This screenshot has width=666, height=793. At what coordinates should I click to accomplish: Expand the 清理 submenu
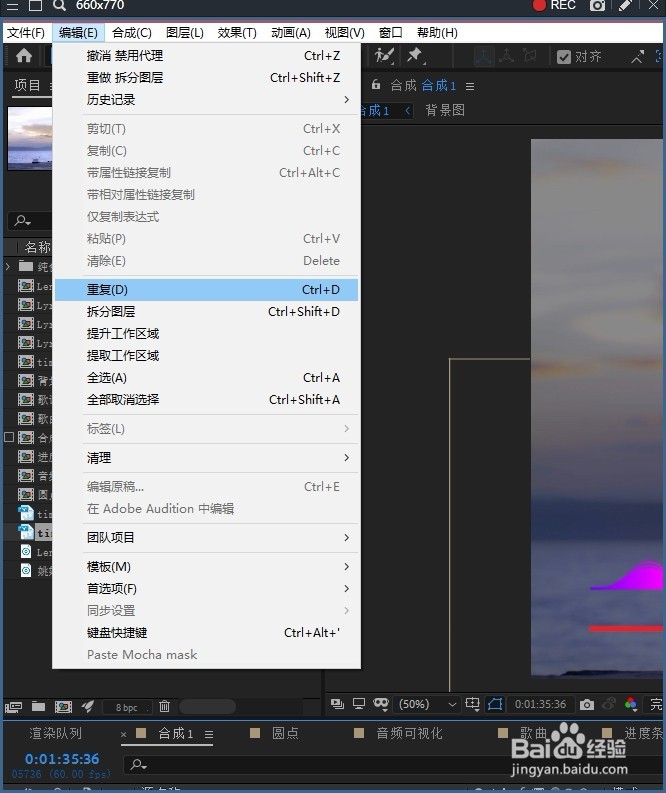click(x=207, y=458)
